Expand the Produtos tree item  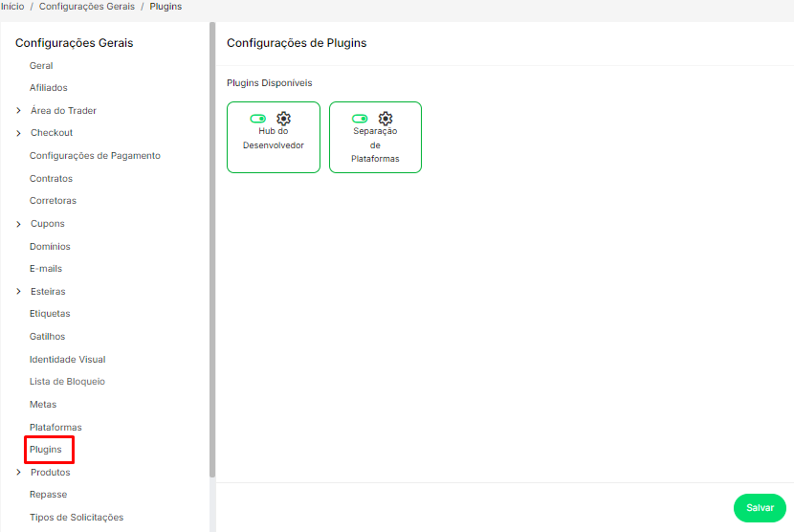19,473
